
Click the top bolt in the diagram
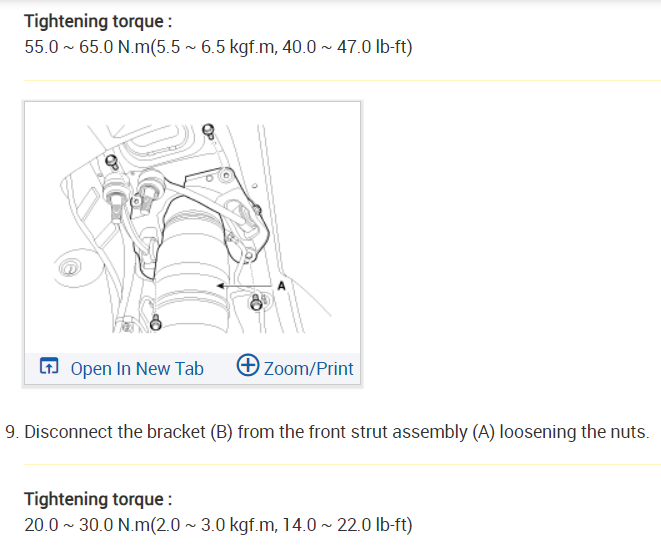point(208,131)
